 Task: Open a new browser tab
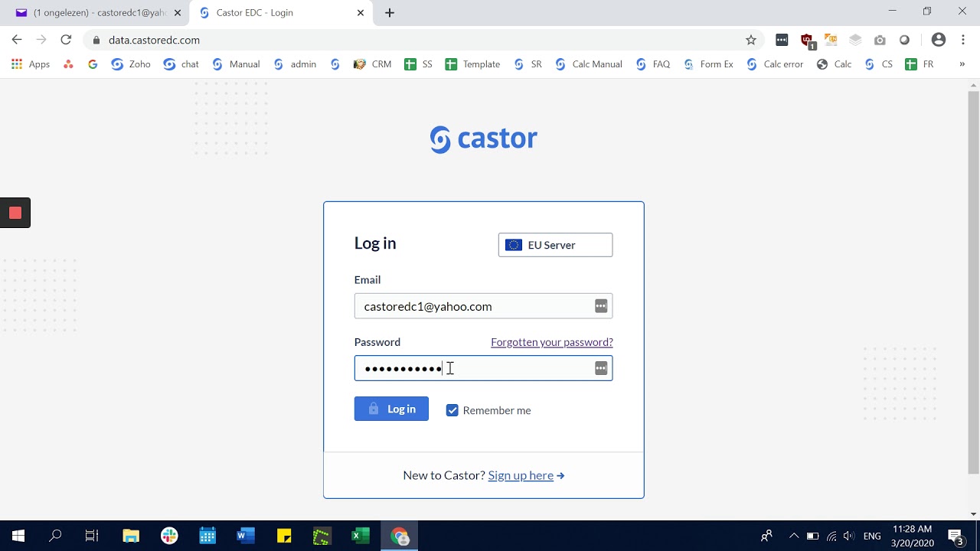390,13
